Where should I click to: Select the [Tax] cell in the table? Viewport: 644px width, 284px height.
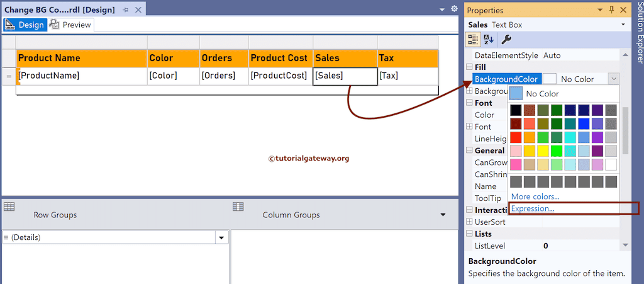(406, 76)
